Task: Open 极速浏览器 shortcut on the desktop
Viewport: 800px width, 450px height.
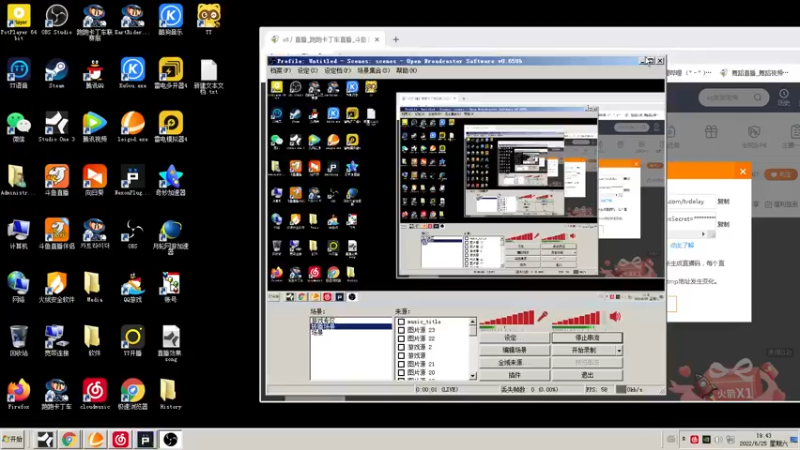Action: (133, 394)
